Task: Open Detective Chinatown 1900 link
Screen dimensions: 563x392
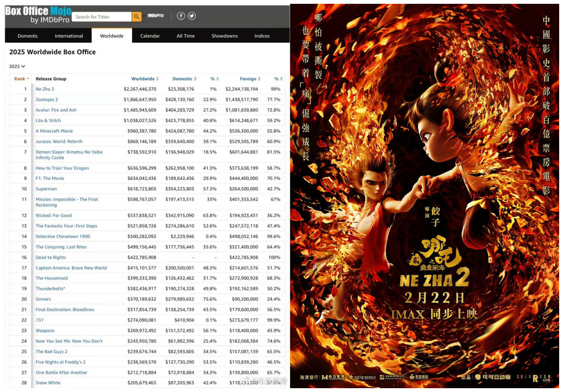Action: click(63, 236)
